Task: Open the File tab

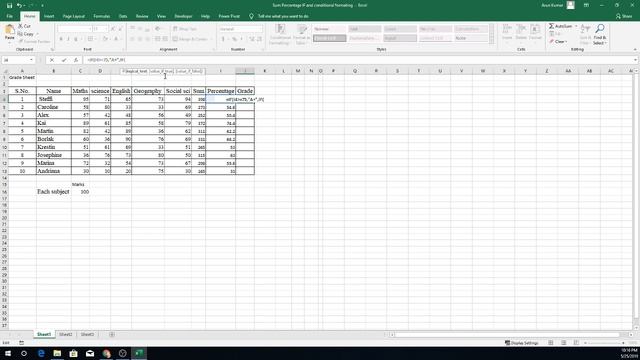Action: [x=9, y=16]
